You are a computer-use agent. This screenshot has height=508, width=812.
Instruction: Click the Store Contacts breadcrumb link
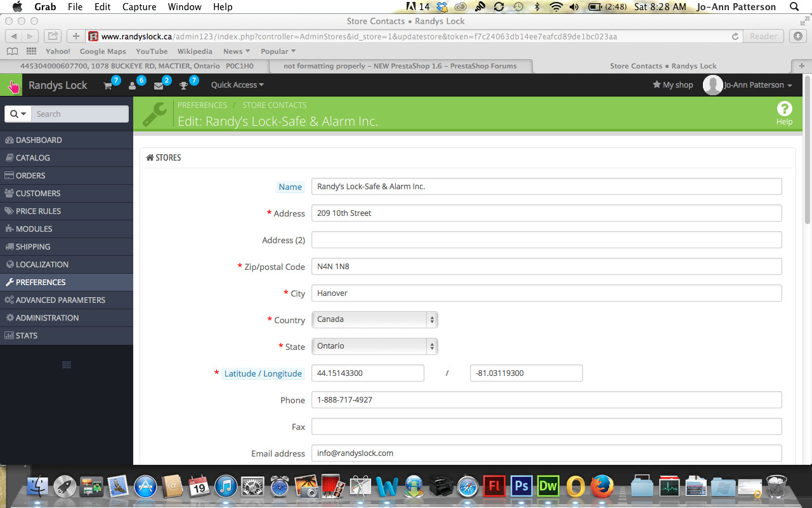pyautogui.click(x=274, y=105)
